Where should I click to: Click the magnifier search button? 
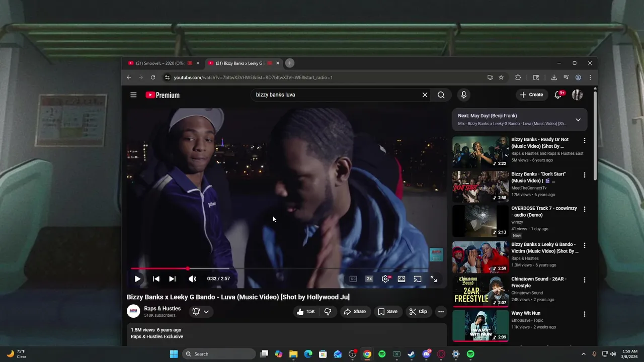click(441, 95)
